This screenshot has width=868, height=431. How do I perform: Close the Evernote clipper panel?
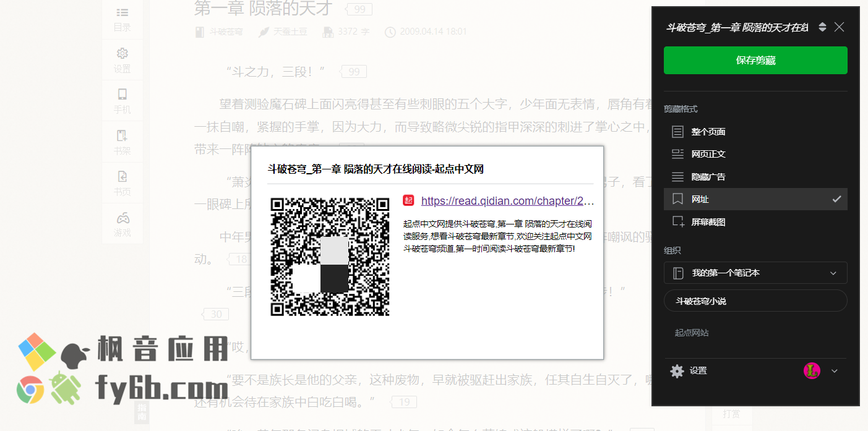point(839,27)
